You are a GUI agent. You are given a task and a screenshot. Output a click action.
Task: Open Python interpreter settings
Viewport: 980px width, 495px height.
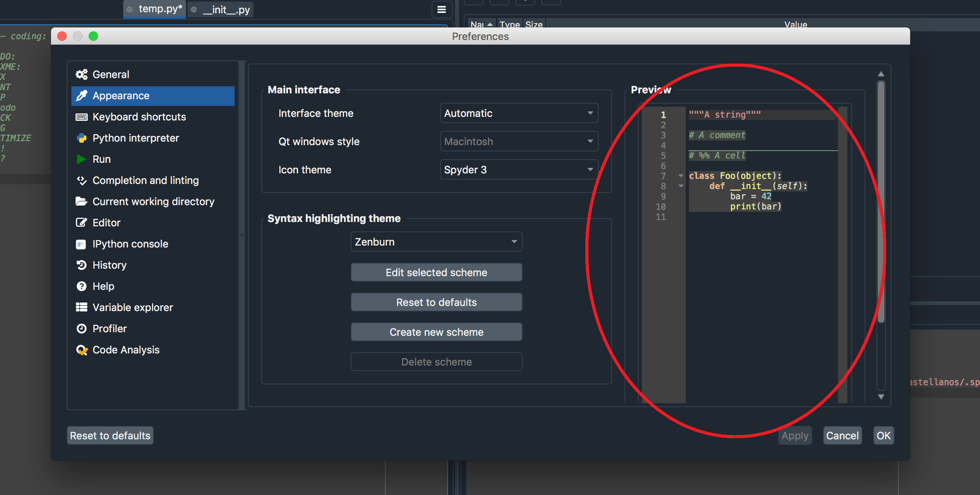coord(135,138)
